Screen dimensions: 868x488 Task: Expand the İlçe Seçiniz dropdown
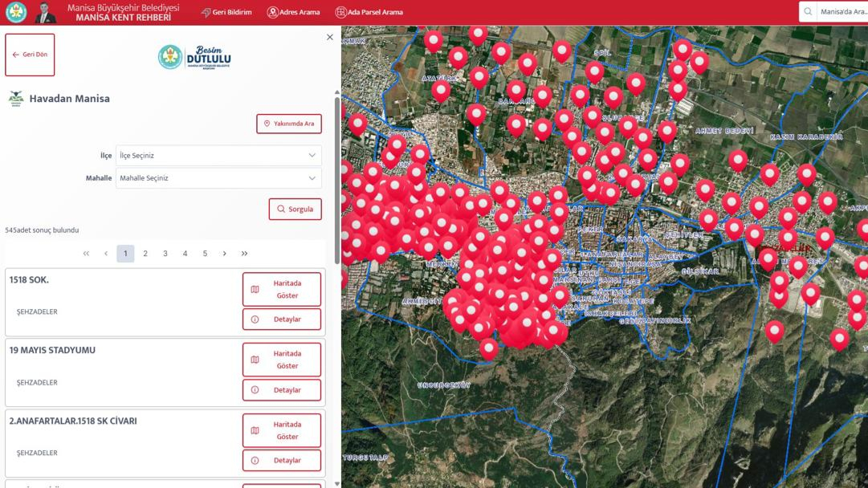[x=218, y=156]
